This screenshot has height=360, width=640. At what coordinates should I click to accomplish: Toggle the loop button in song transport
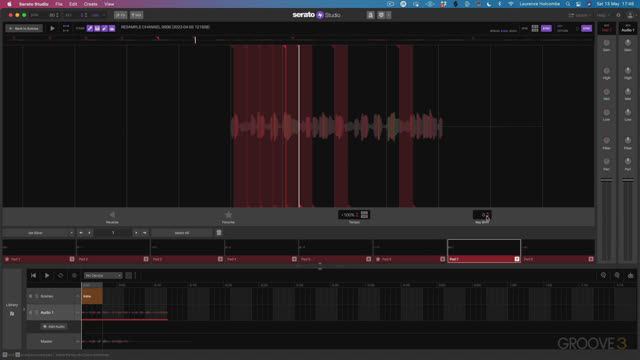point(60,276)
